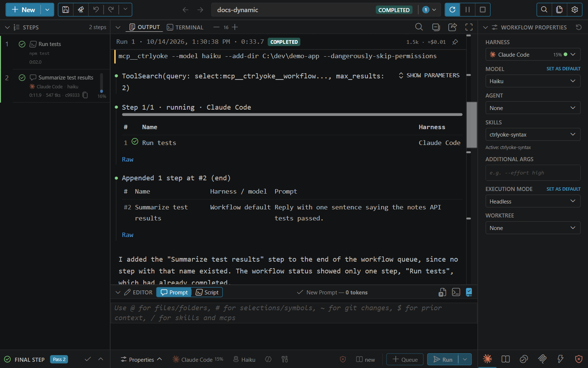Collapse the Steps panel chevron
Image resolution: width=588 pixels, height=368 pixels.
click(x=7, y=27)
